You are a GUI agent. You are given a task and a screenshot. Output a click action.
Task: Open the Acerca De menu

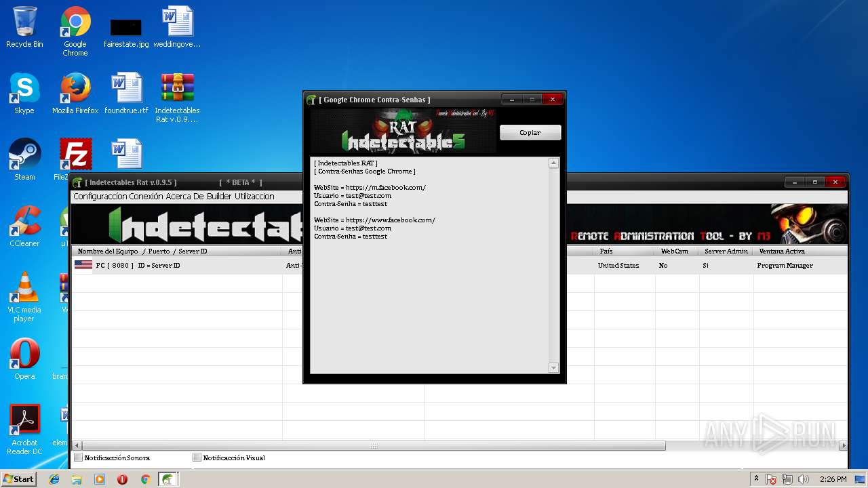[x=184, y=197]
